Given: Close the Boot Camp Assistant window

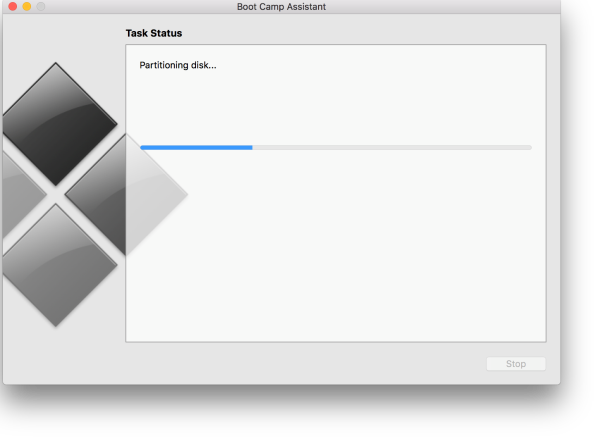Looking at the screenshot, I should [13, 7].
